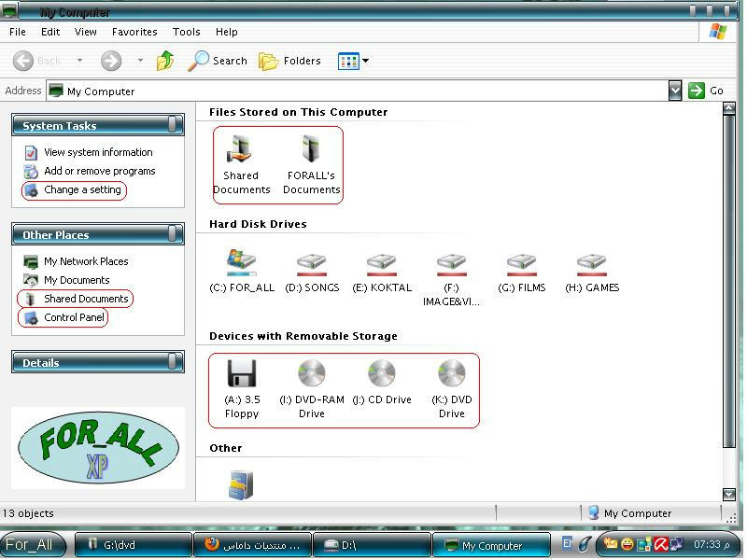
Task: Click the scroll down arrow
Action: [729, 495]
